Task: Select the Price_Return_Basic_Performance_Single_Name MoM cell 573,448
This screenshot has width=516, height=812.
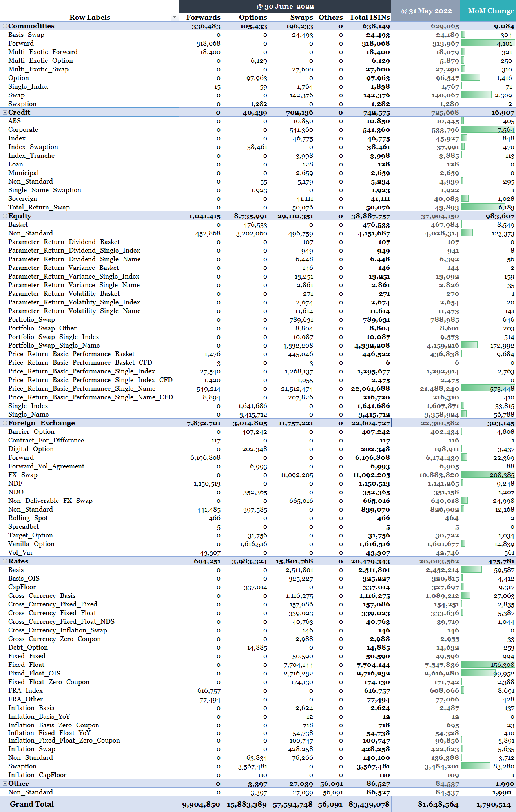Action: coord(488,389)
